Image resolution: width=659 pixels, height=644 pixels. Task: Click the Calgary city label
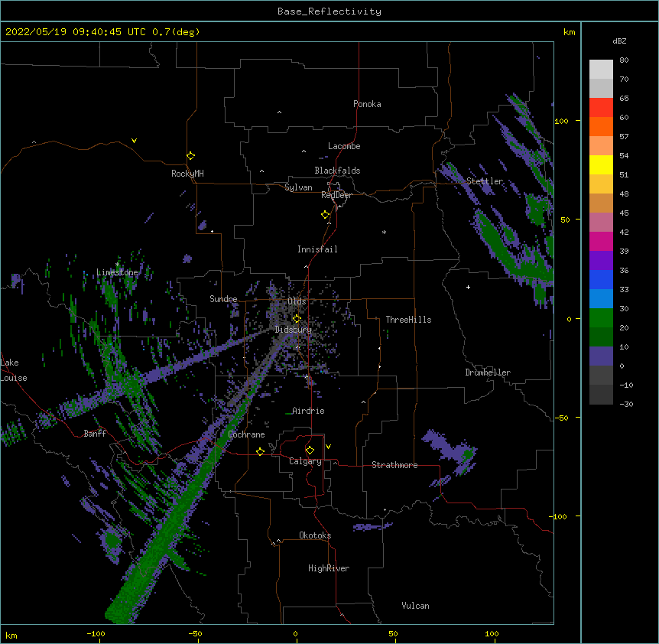tap(305, 461)
